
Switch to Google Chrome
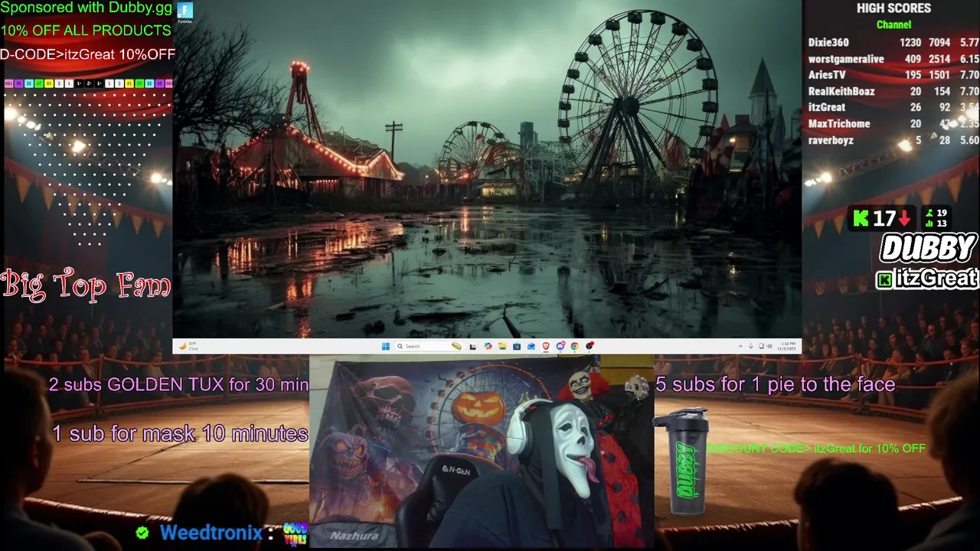point(575,346)
